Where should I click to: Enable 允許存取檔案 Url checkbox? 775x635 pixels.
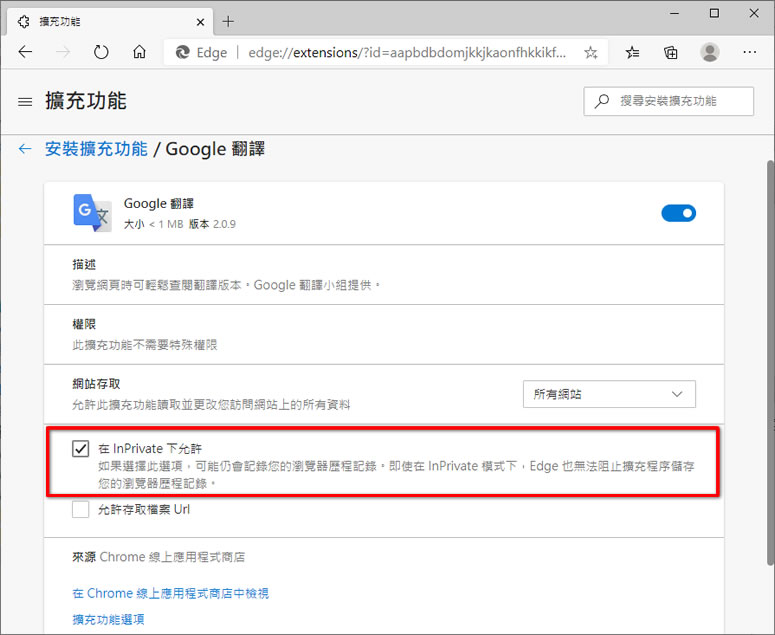coord(81,509)
